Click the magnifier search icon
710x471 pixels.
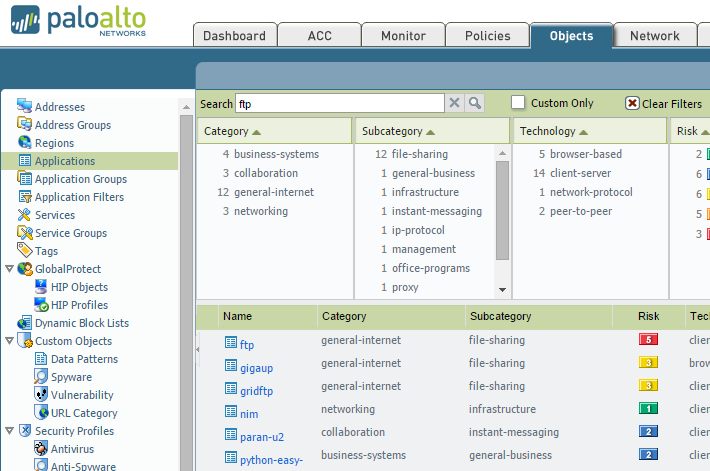point(475,103)
